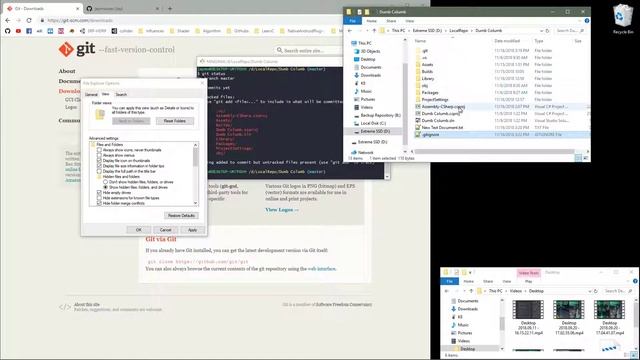Toggle Always show menus checkbox

(x=99, y=155)
